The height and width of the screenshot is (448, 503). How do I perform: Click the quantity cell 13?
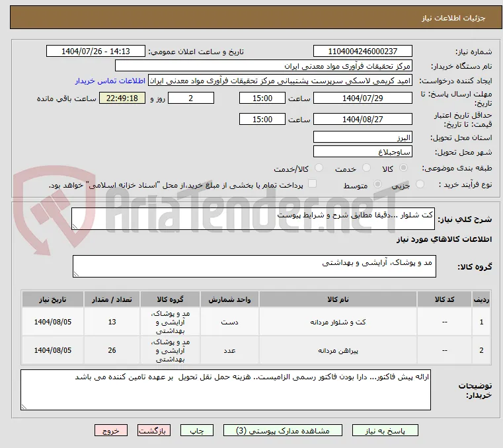tap(112, 322)
